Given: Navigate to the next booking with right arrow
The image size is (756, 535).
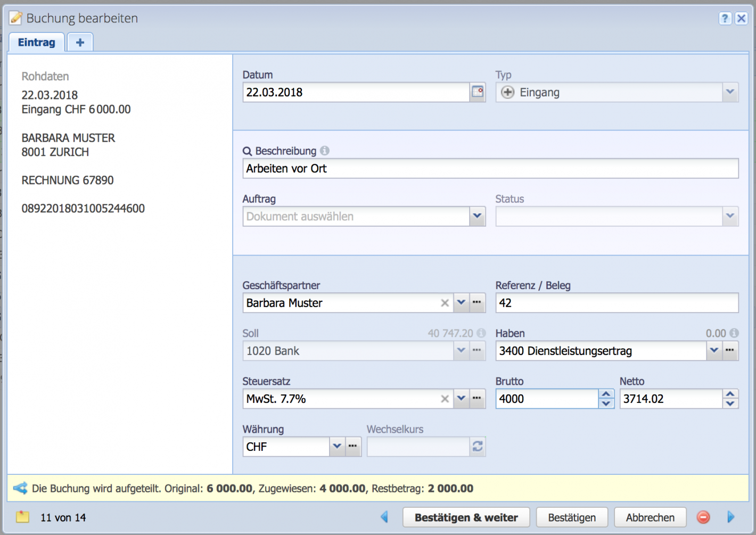Looking at the screenshot, I should tap(732, 517).
